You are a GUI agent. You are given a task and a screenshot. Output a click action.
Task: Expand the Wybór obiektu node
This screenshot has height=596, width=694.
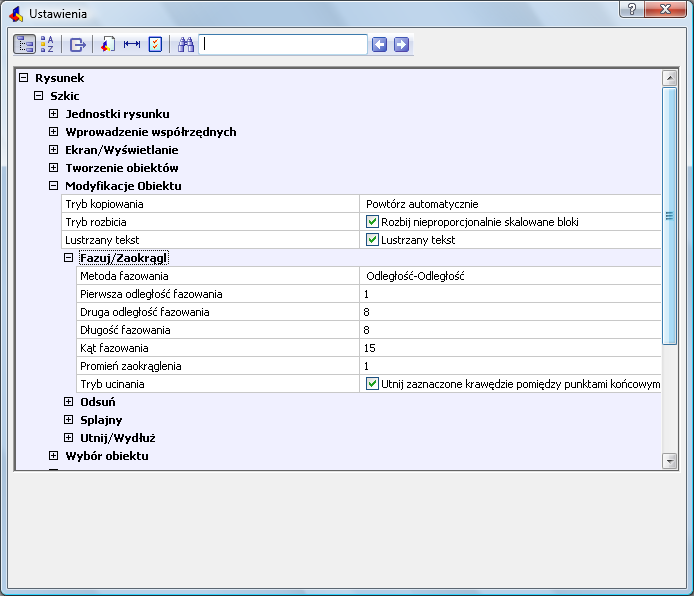53,456
